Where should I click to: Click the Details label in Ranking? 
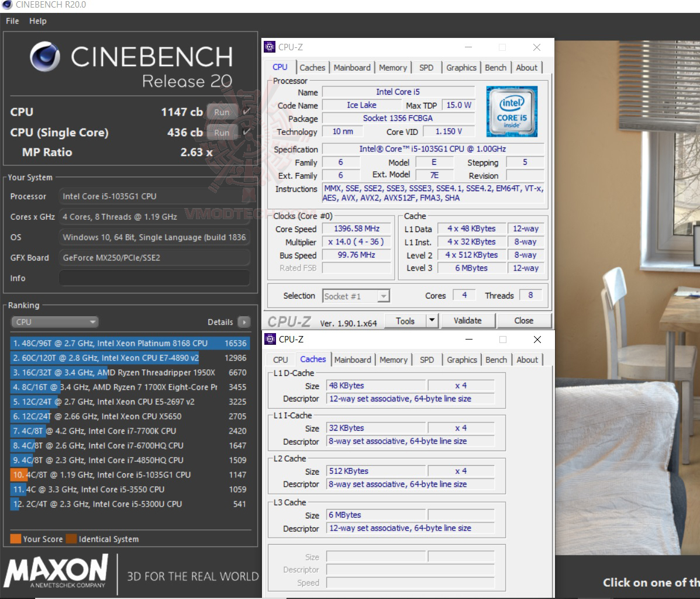(x=220, y=322)
